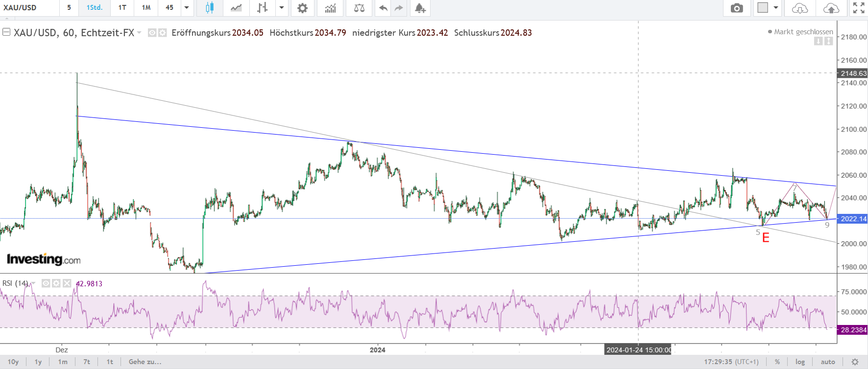Select the 1M monthly interval
Image resolution: width=868 pixels, height=369 pixels.
click(146, 8)
